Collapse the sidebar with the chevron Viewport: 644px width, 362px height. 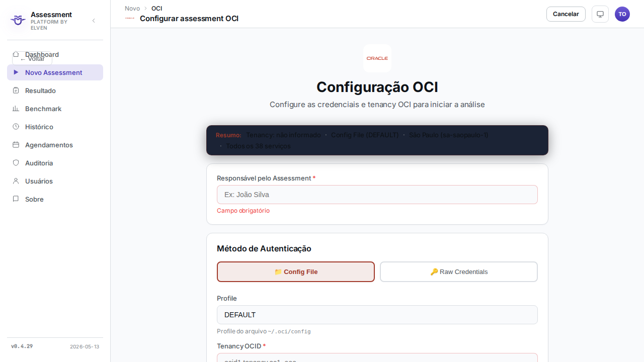tap(94, 21)
